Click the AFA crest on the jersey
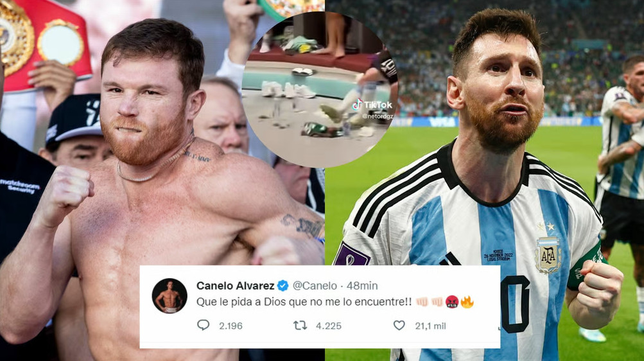Viewport: 644px width, 361px height. point(548,254)
